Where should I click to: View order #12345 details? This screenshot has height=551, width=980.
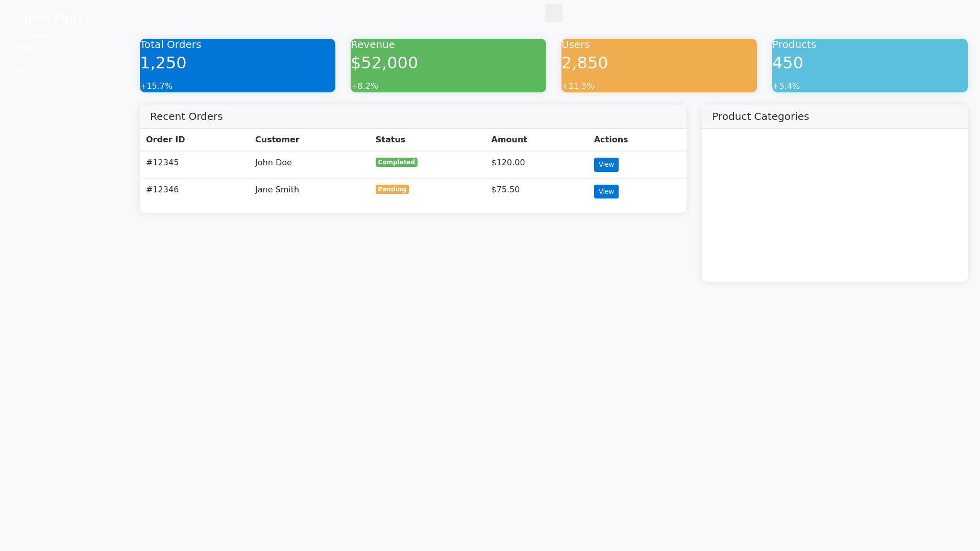coord(606,164)
